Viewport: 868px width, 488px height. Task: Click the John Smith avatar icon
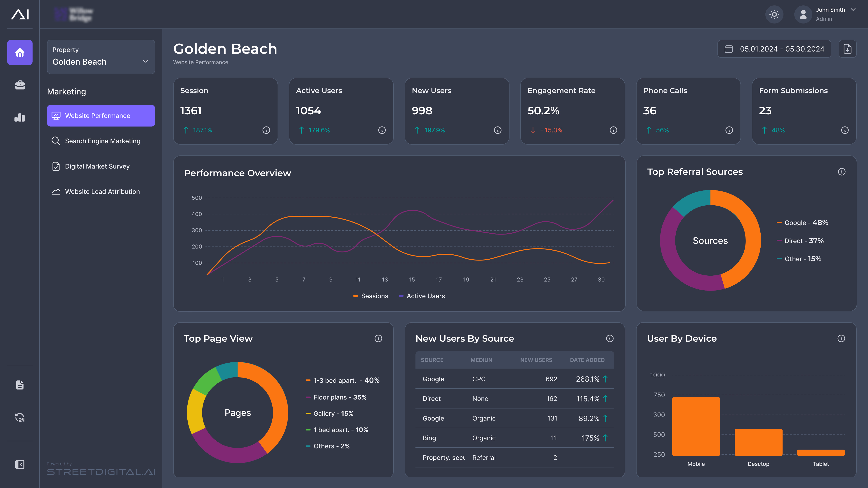pyautogui.click(x=803, y=14)
